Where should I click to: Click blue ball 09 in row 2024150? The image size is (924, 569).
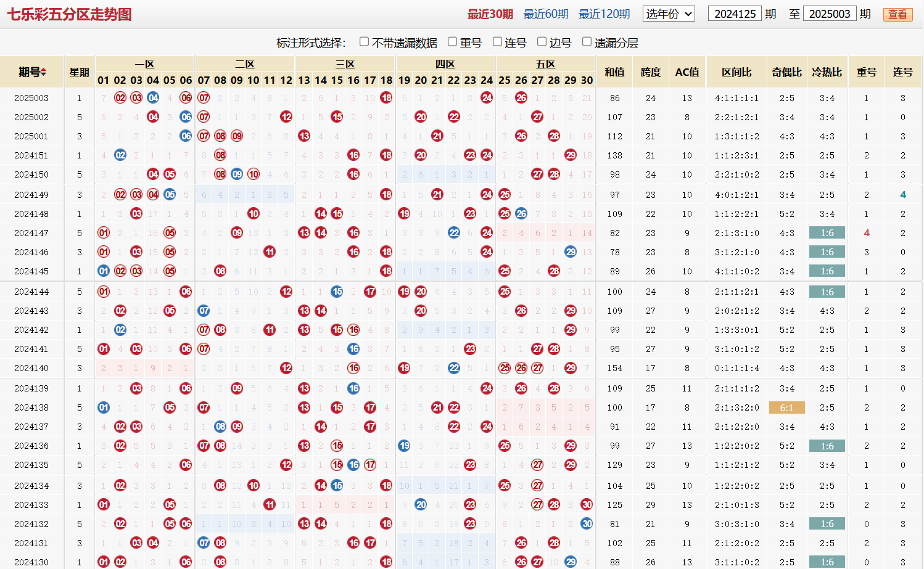pyautogui.click(x=237, y=174)
